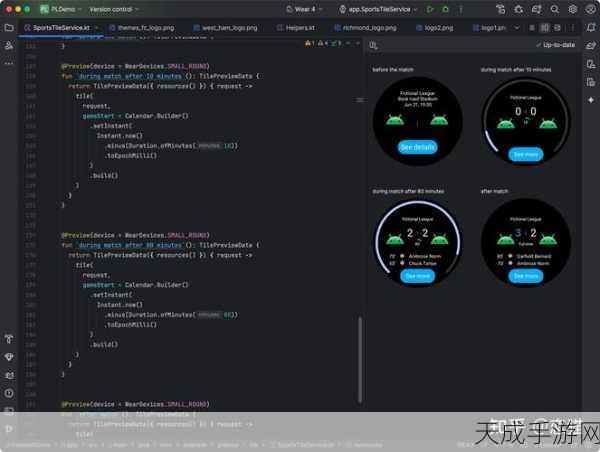Click function name during_match_after_80_minutes
Image resolution: width=600 pixels, height=452 pixels.
click(x=130, y=245)
